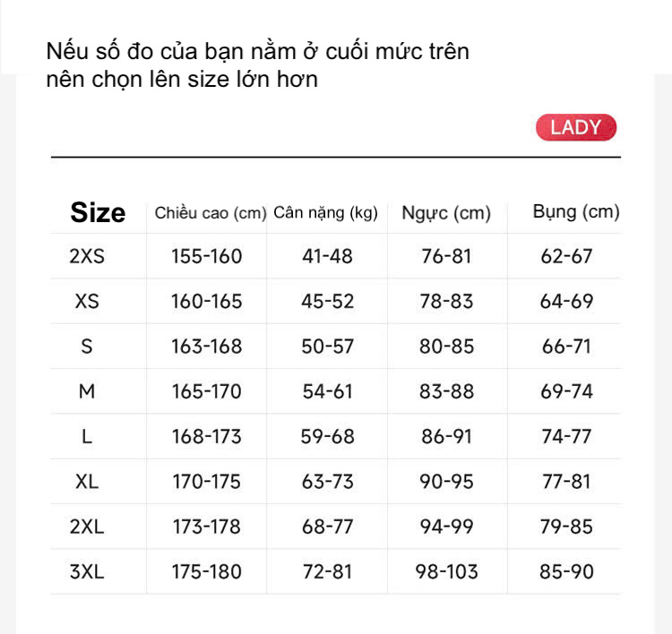Choose the M size row label
Image resolution: width=672 pixels, height=634 pixels.
(x=87, y=391)
